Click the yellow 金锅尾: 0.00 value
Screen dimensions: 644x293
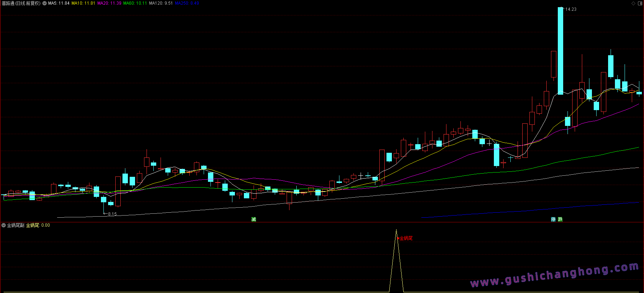[x=38, y=225]
